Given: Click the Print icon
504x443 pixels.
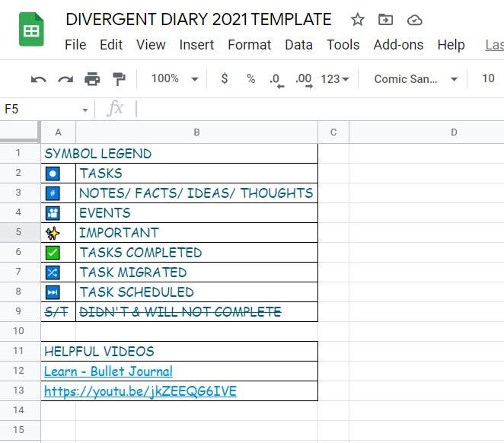Looking at the screenshot, I should (92, 79).
